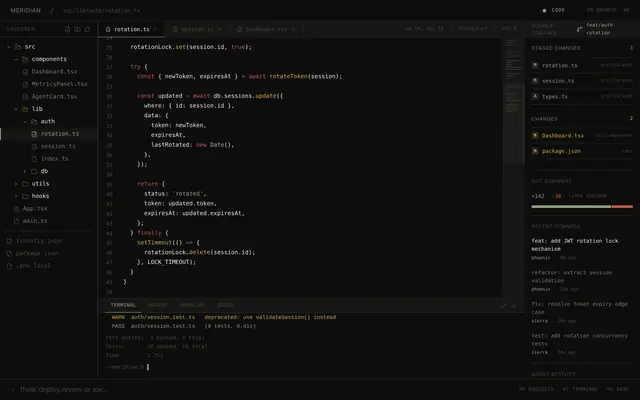The image size is (640, 400).
Task: Select the TERMINAL panel tab
Action: (x=123, y=305)
